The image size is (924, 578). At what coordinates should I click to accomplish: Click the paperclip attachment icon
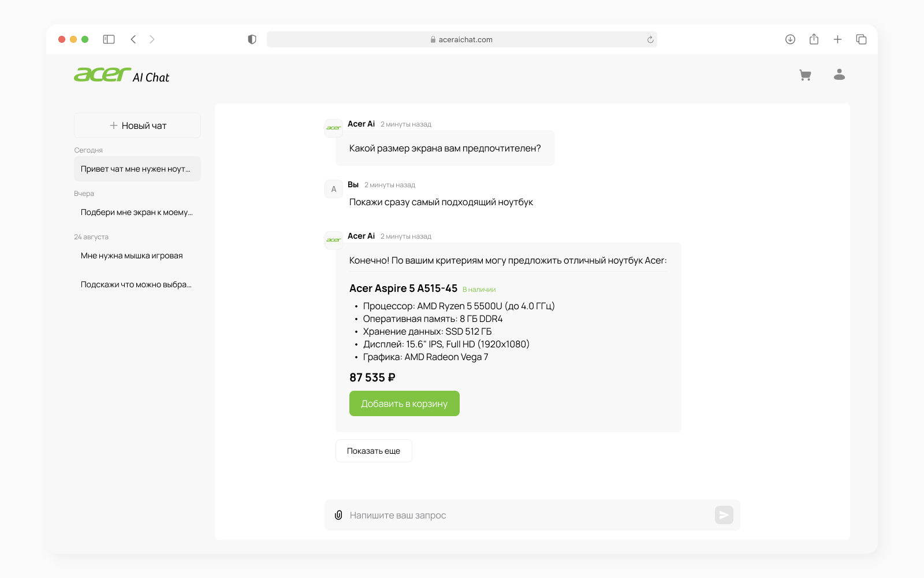point(338,515)
